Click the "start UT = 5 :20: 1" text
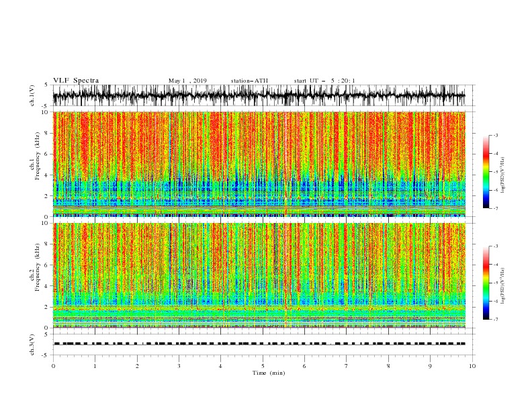532x411 pixels. pyautogui.click(x=324, y=81)
